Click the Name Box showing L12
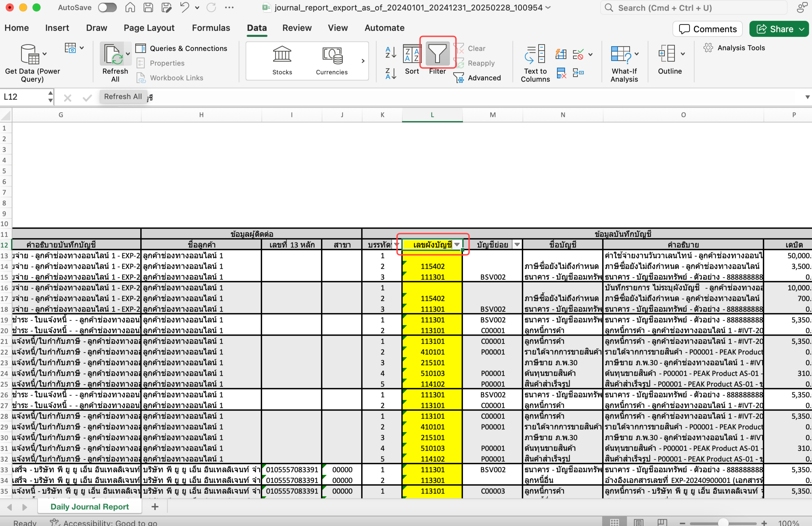Screen dimensions: 812x526 pyautogui.click(x=24, y=97)
